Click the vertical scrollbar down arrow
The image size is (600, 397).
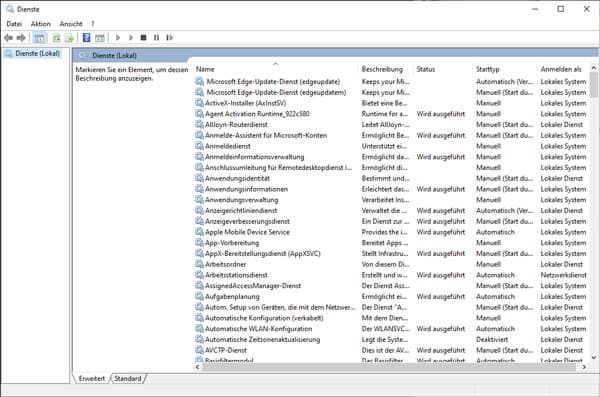[593, 358]
